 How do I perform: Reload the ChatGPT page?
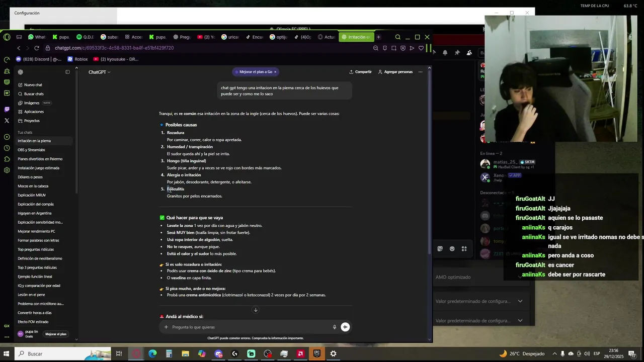(36, 48)
